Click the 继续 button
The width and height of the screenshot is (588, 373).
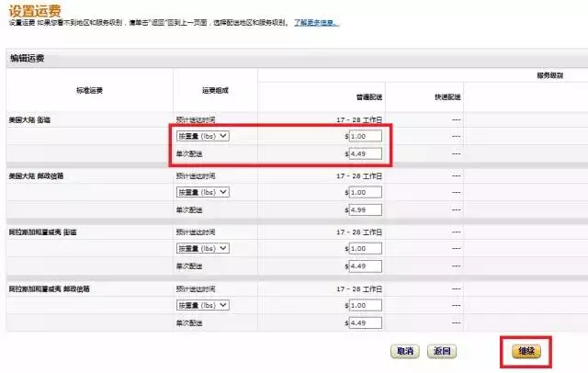click(526, 351)
